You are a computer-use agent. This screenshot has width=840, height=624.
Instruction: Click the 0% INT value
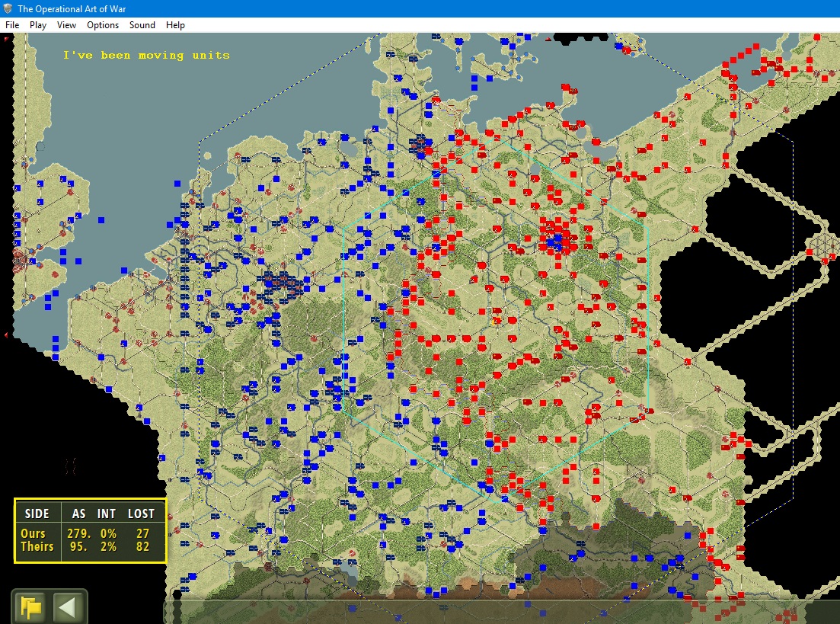coord(108,533)
